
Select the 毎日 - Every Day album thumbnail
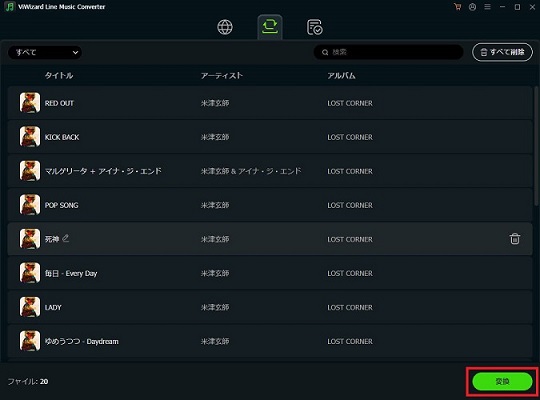tap(30, 273)
